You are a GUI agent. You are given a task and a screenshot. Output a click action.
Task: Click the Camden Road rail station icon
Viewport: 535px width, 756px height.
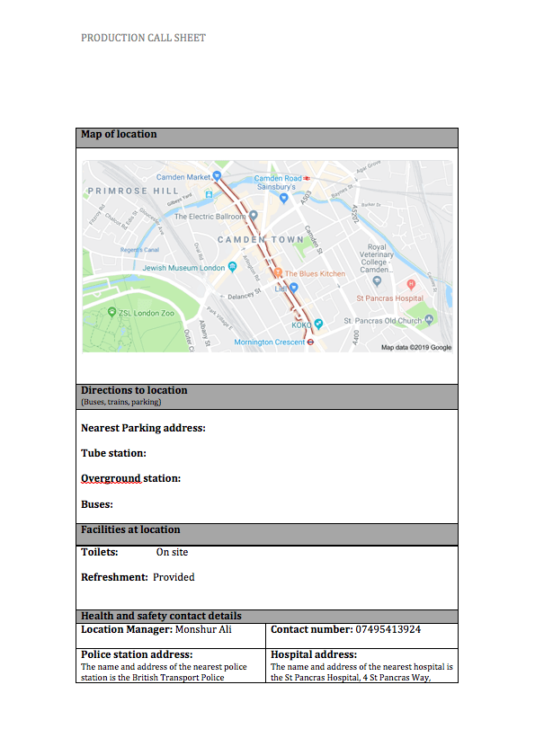[307, 178]
